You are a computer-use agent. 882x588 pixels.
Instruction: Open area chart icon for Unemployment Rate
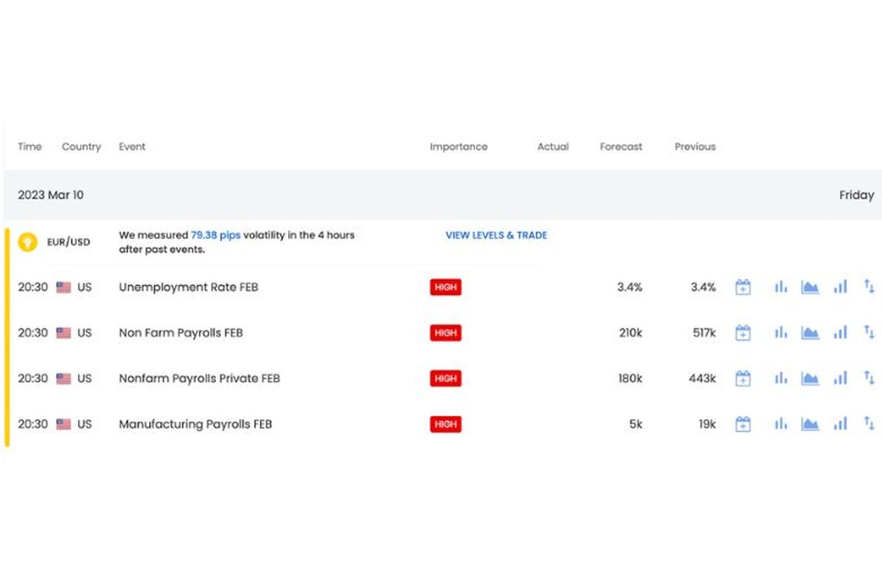click(x=810, y=287)
